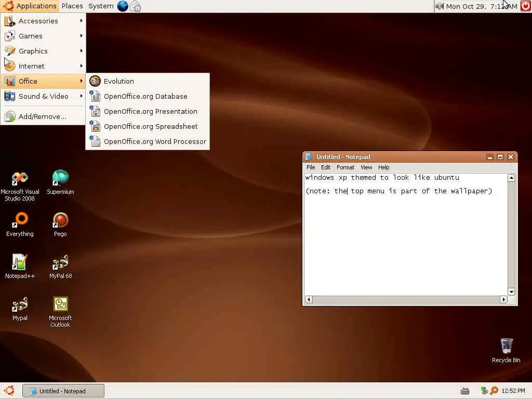
Task: Open the Places menu
Action: [72, 6]
